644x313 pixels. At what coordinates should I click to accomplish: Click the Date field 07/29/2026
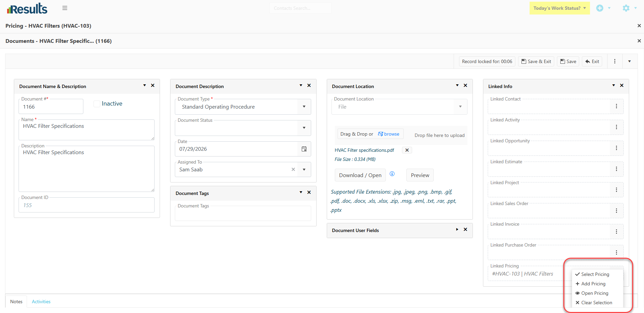[236, 149]
